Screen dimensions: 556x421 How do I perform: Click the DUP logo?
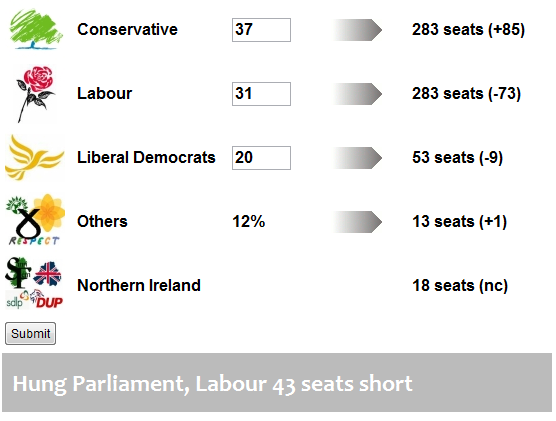(47, 299)
